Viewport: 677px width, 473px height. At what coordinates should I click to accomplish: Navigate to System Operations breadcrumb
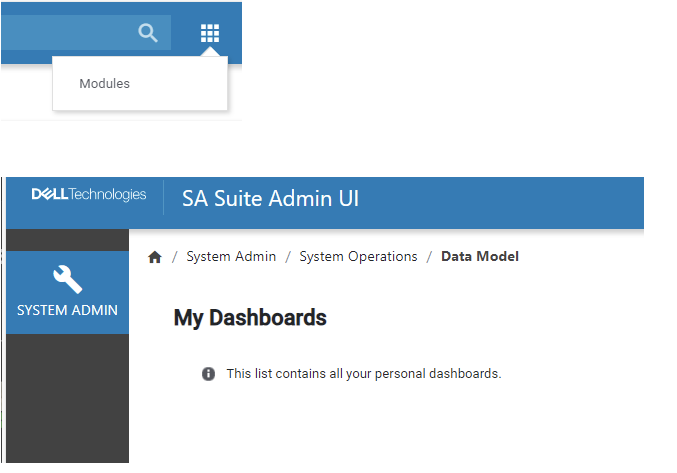coord(358,257)
